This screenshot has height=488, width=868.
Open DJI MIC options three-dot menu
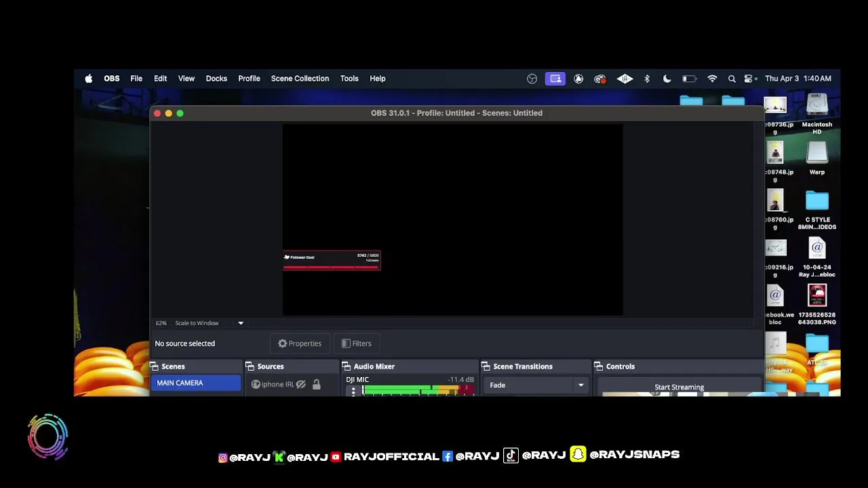(x=353, y=391)
